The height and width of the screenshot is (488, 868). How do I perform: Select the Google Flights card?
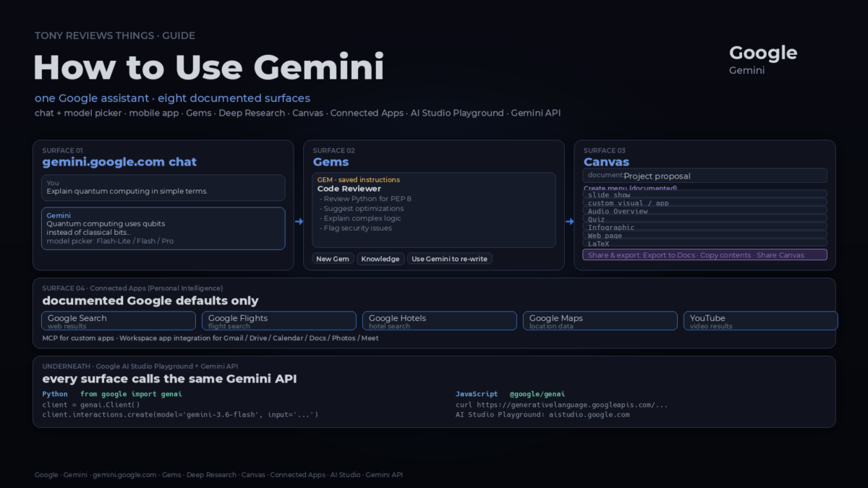pos(279,321)
